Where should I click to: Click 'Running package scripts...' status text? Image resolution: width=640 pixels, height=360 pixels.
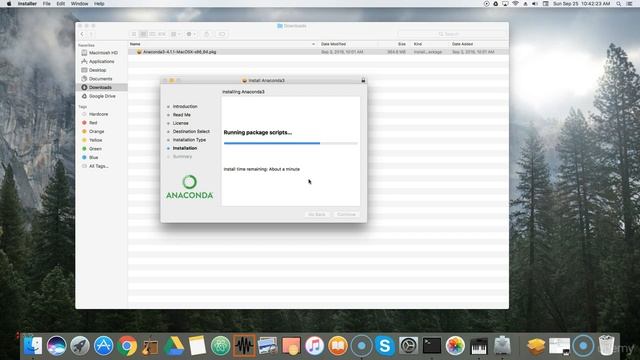[258, 133]
